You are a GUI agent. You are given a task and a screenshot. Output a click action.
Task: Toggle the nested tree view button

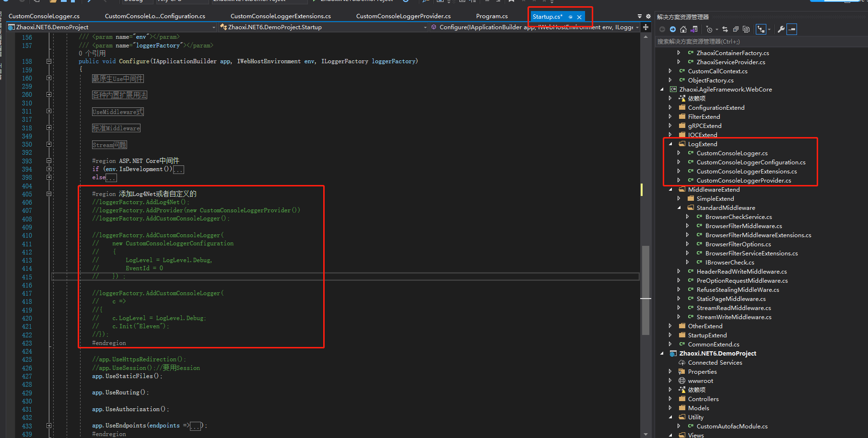click(761, 29)
